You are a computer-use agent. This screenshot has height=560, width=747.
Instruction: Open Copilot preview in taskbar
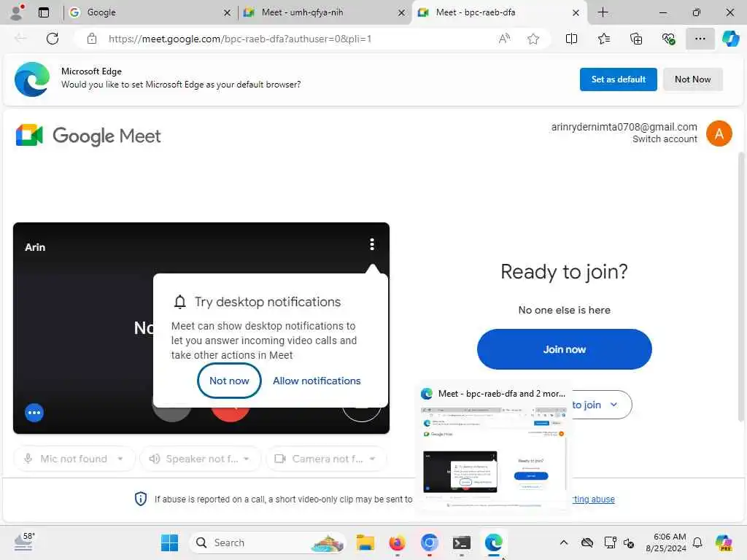(x=724, y=542)
